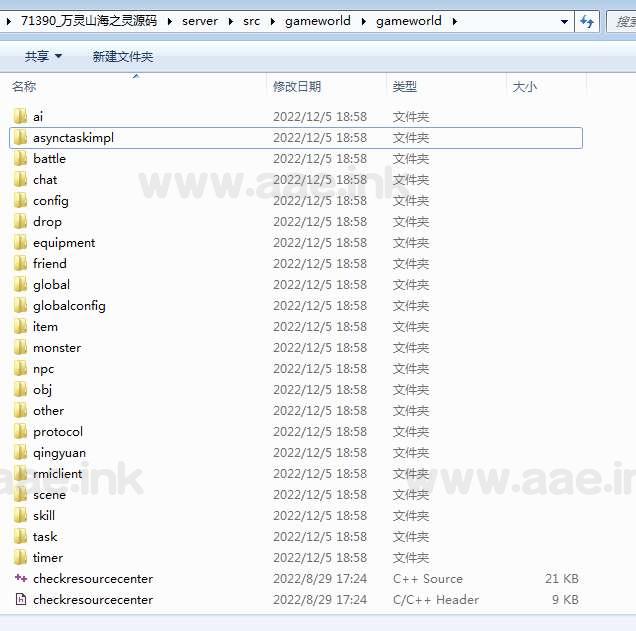Click the checkresourcecenter C++ Source file icon

[21, 578]
